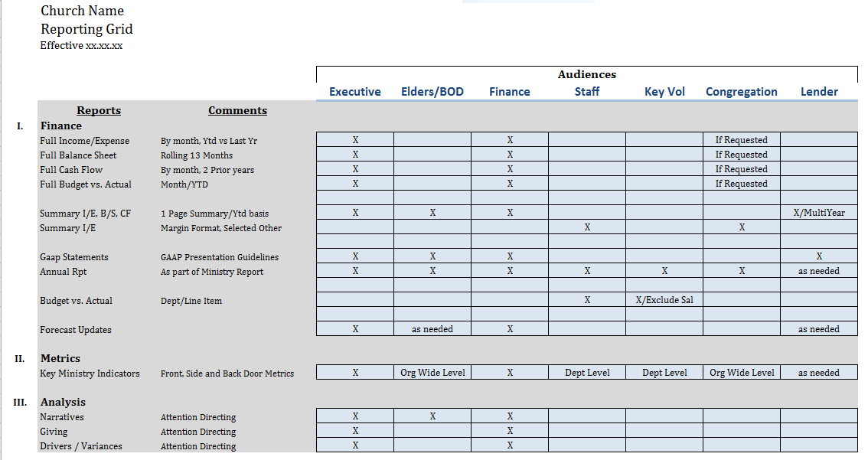
Task: Select "If Requested" in the Full Income/Expense row
Action: pyautogui.click(x=741, y=140)
